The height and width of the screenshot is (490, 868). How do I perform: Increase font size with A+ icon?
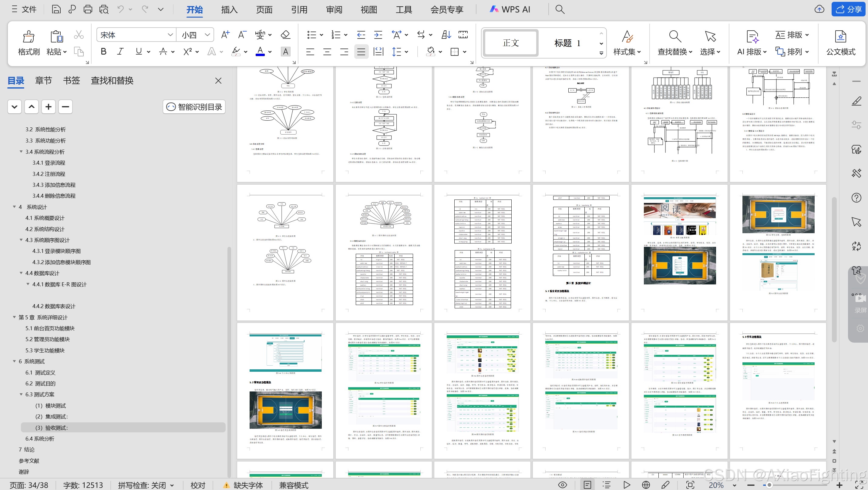pyautogui.click(x=225, y=35)
